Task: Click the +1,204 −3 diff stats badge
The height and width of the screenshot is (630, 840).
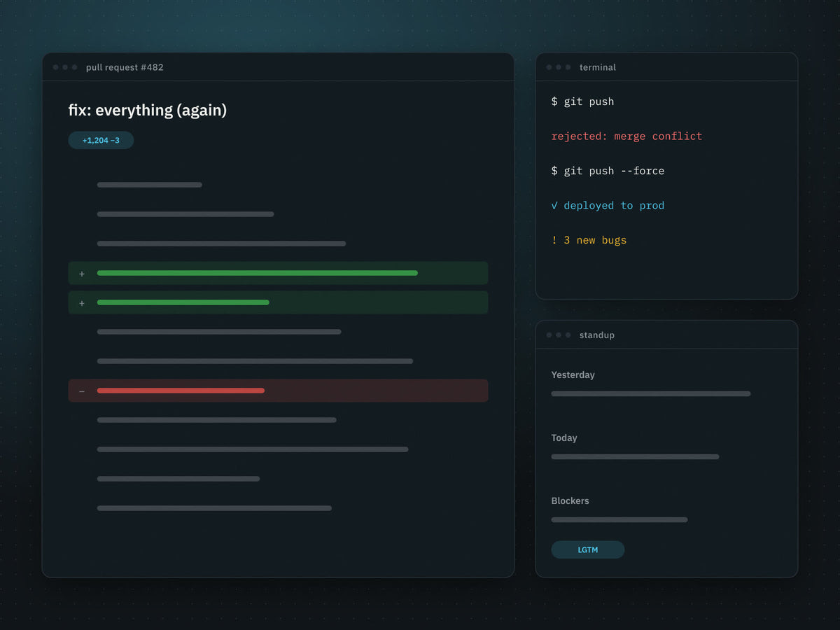Action: tap(101, 140)
